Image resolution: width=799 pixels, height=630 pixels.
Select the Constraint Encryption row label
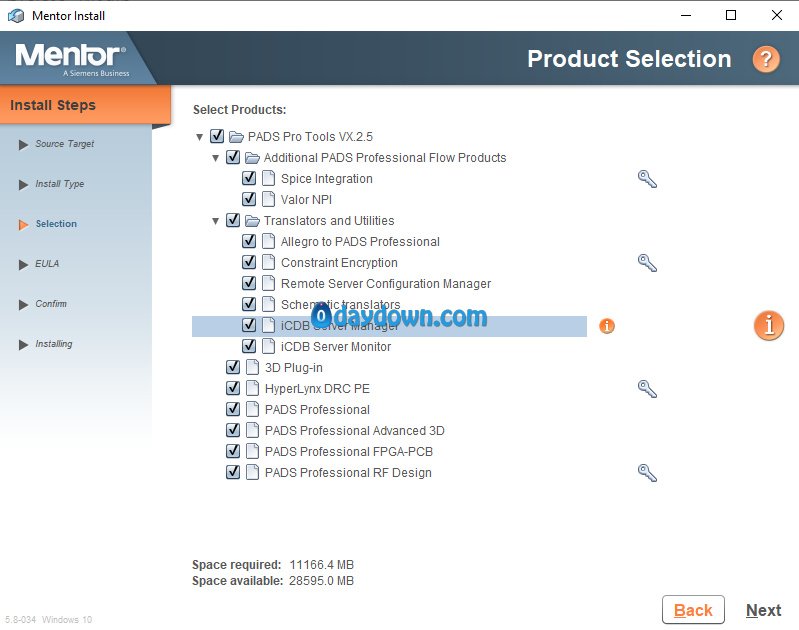[x=339, y=263]
